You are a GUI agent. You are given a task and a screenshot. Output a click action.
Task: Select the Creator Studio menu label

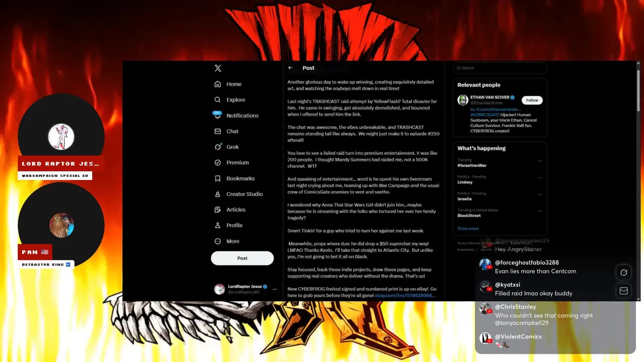pos(245,194)
